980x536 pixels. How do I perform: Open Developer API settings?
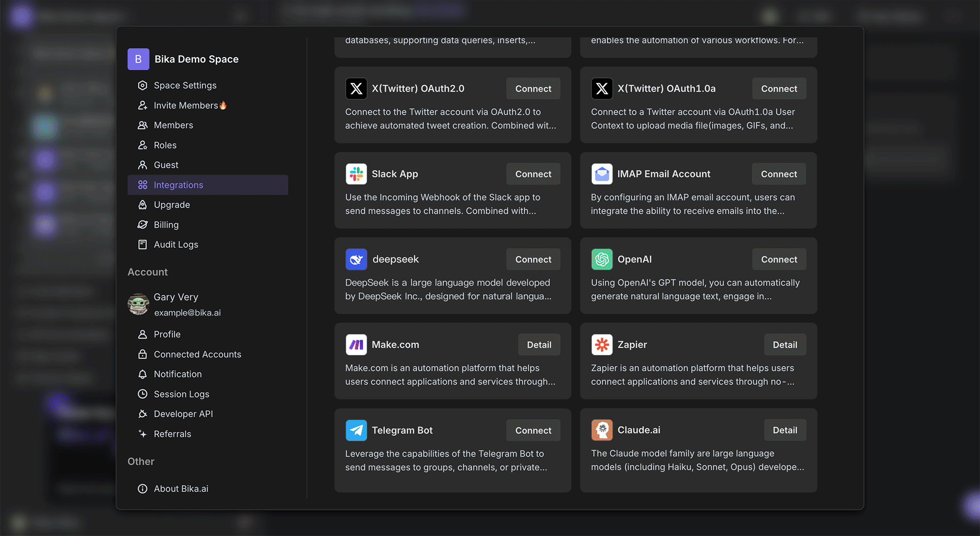[183, 414]
